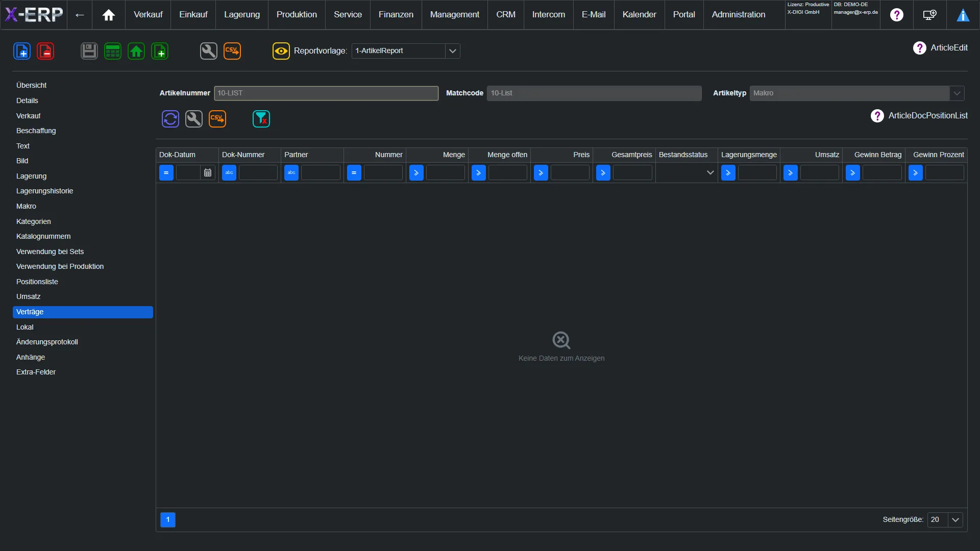Refresh the document position list
The image size is (980, 551).
coord(170,119)
